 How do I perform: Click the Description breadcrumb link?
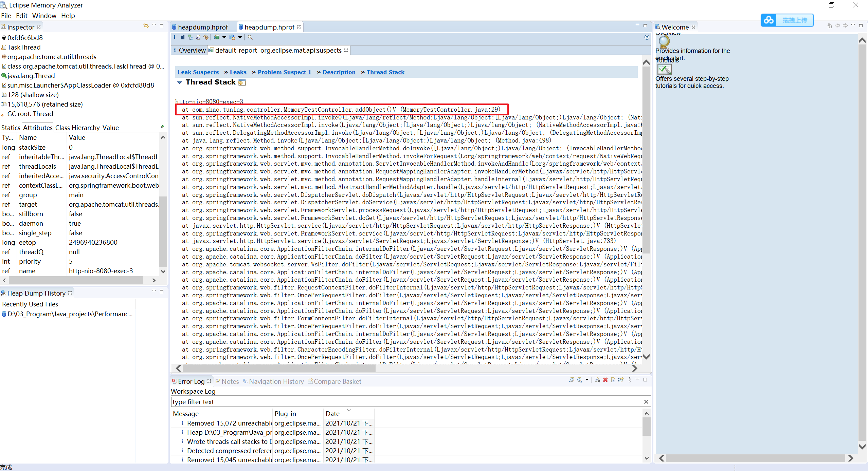pos(339,71)
